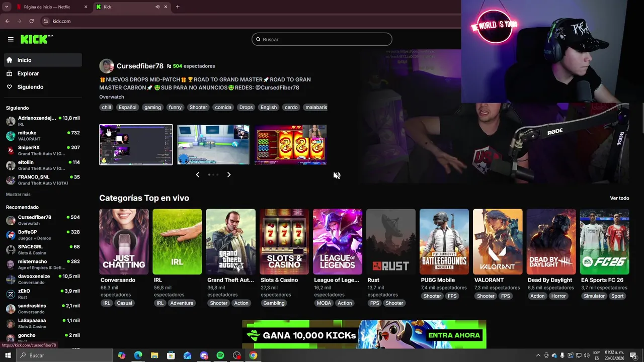Open LaSapaaaaa channel in Recomendado

pos(43,323)
